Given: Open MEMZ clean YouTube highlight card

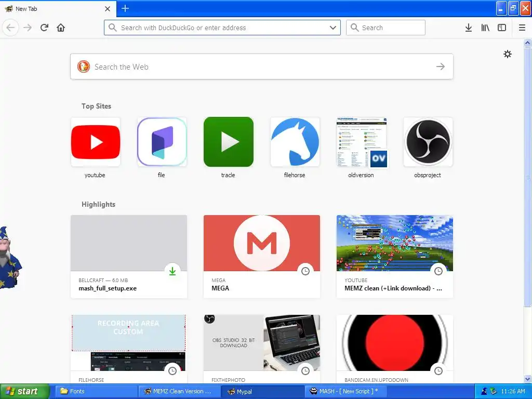Looking at the screenshot, I should pyautogui.click(x=395, y=257).
